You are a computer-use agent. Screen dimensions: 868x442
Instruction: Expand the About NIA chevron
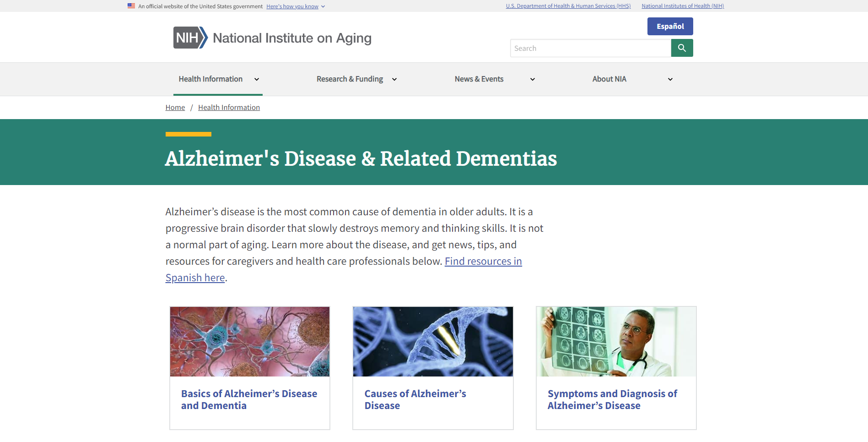tap(670, 79)
